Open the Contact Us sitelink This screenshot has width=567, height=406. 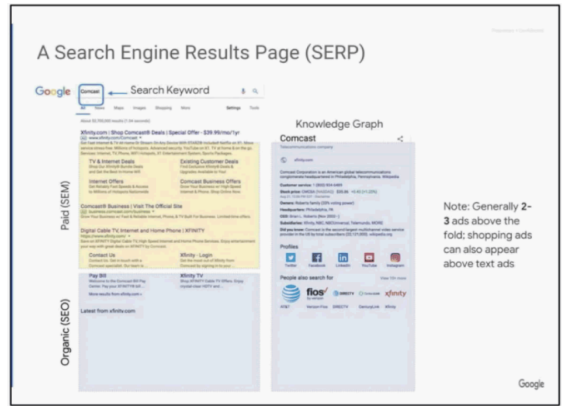[x=102, y=255]
